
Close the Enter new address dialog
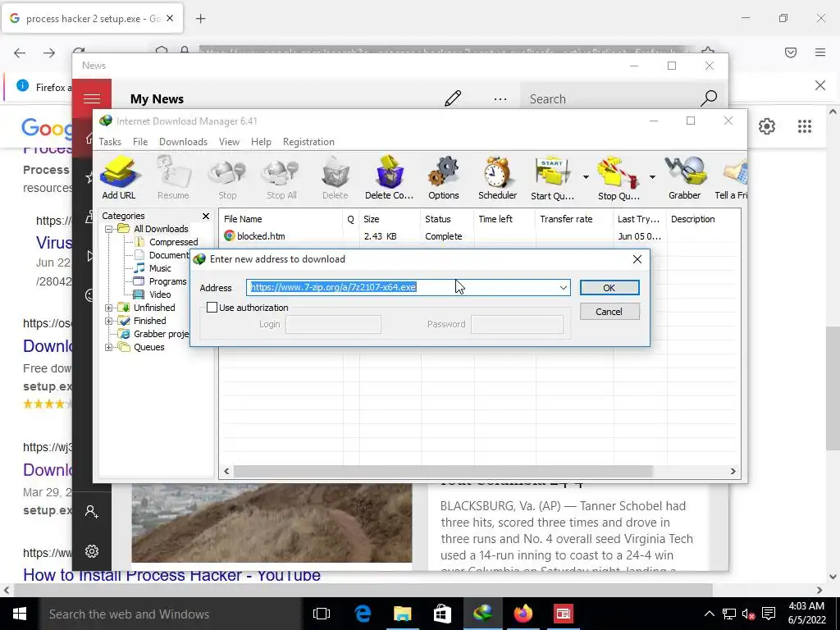pos(637,259)
